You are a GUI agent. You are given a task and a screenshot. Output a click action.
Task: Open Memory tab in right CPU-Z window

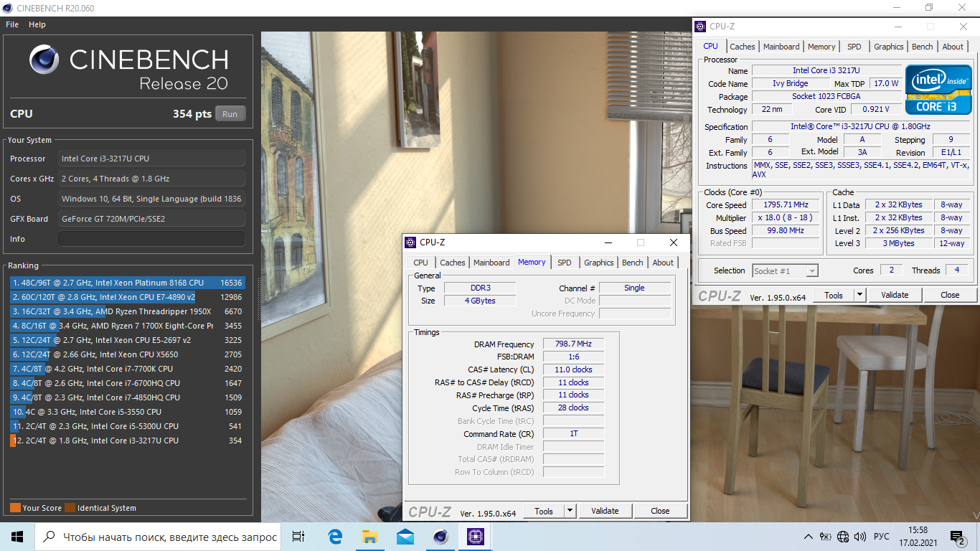click(821, 47)
